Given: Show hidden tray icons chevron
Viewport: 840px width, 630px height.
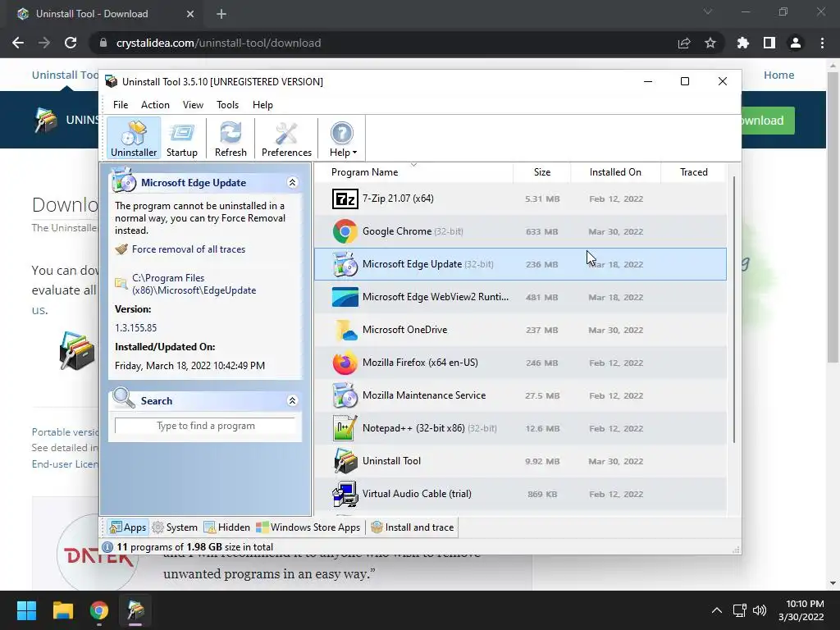Looking at the screenshot, I should coord(716,610).
